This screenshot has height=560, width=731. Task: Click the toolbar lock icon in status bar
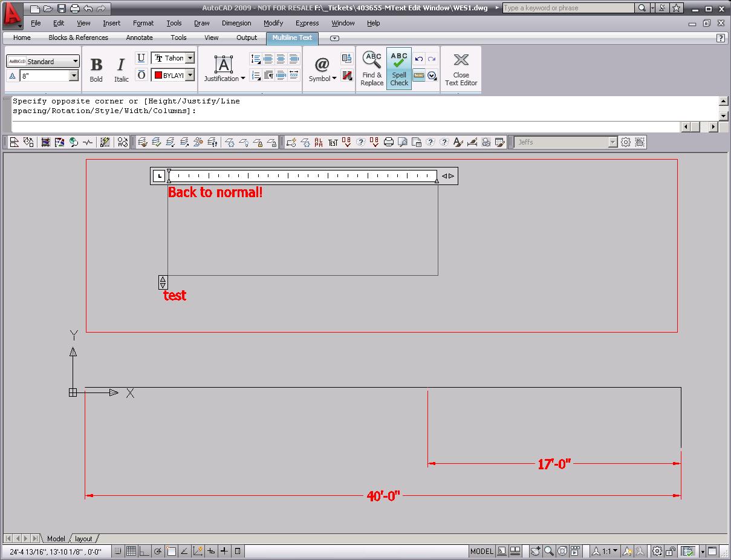tap(671, 551)
